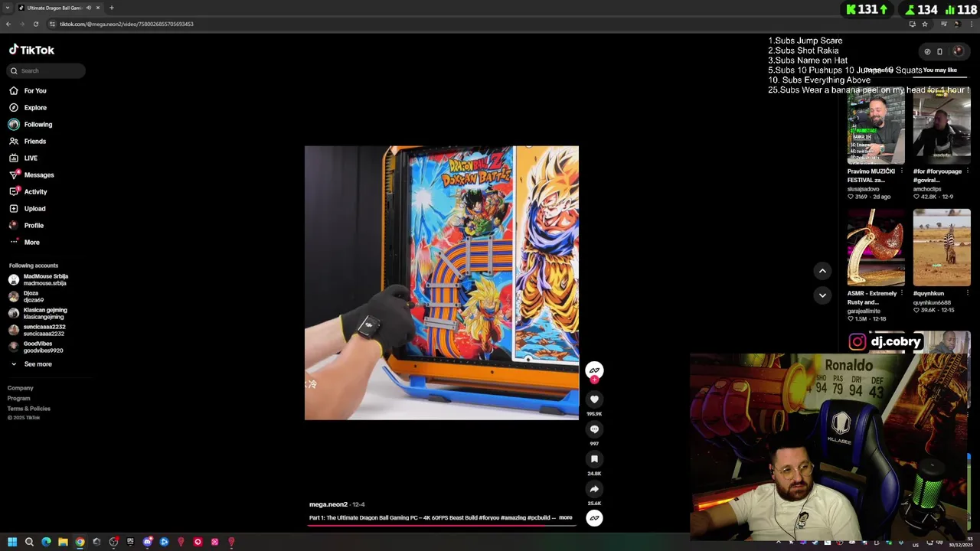
Task: Go to next video with down arrow
Action: 822,295
